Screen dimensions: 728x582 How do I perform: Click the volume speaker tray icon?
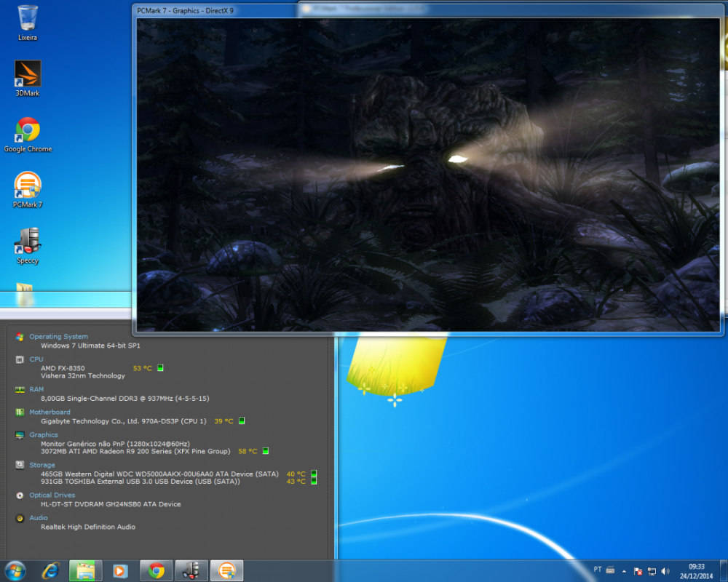click(x=665, y=571)
